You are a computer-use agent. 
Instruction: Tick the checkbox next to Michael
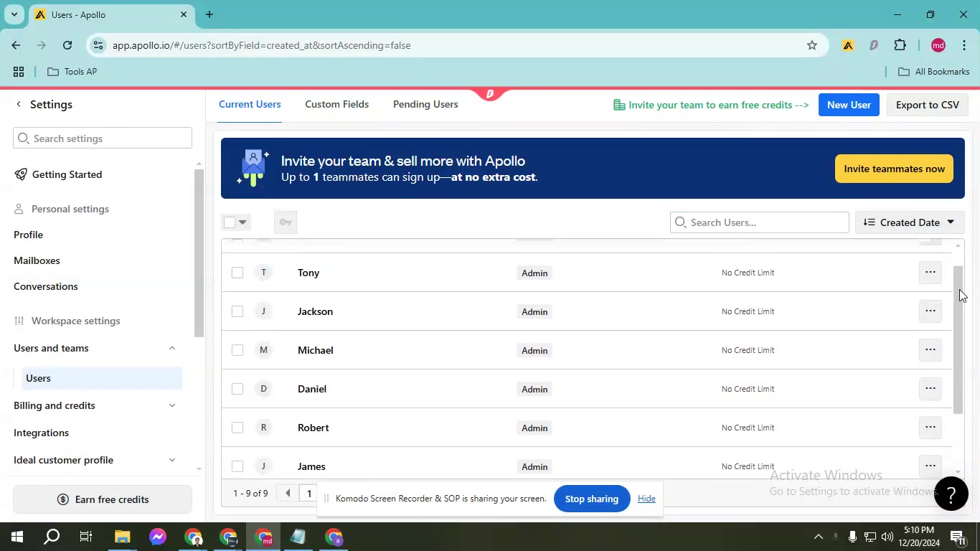click(237, 350)
